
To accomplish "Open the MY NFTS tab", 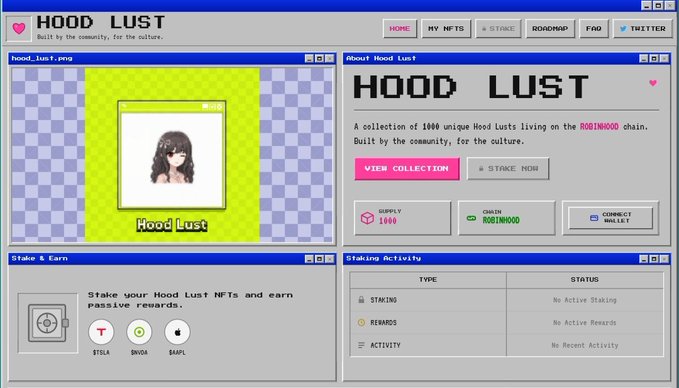I will tap(446, 29).
